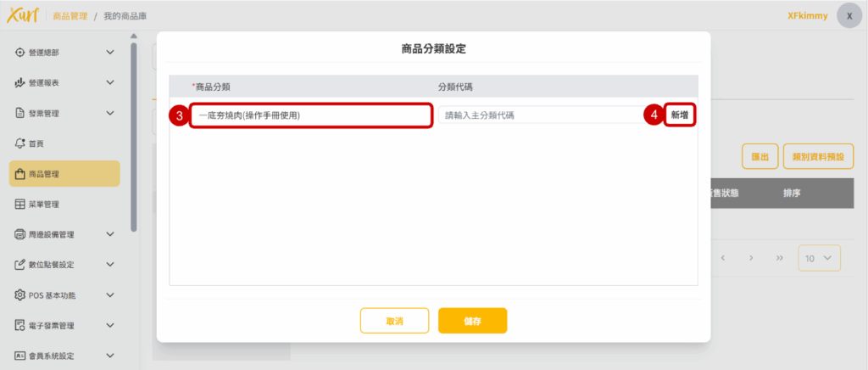Expand the 電子發票管理 chevron
This screenshot has width=868, height=370.
point(110,325)
